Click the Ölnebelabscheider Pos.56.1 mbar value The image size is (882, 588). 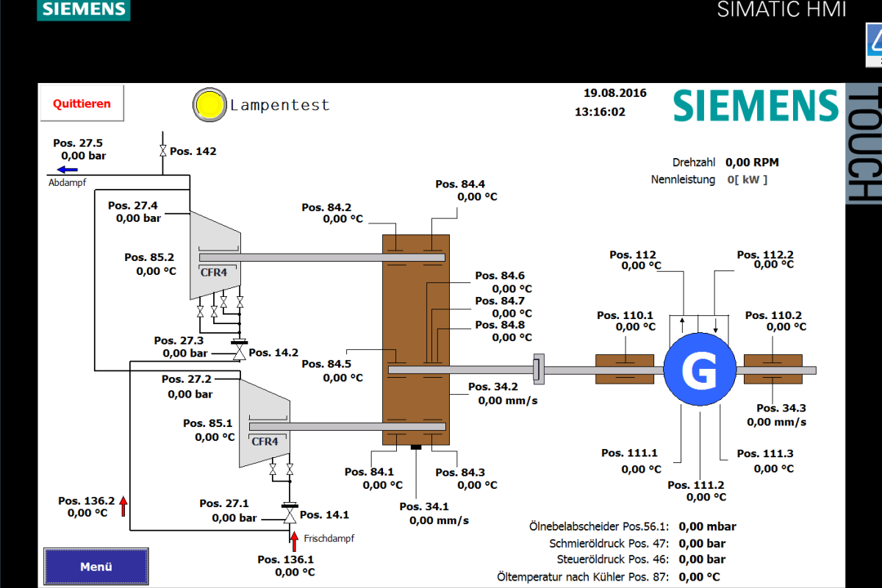(x=707, y=526)
